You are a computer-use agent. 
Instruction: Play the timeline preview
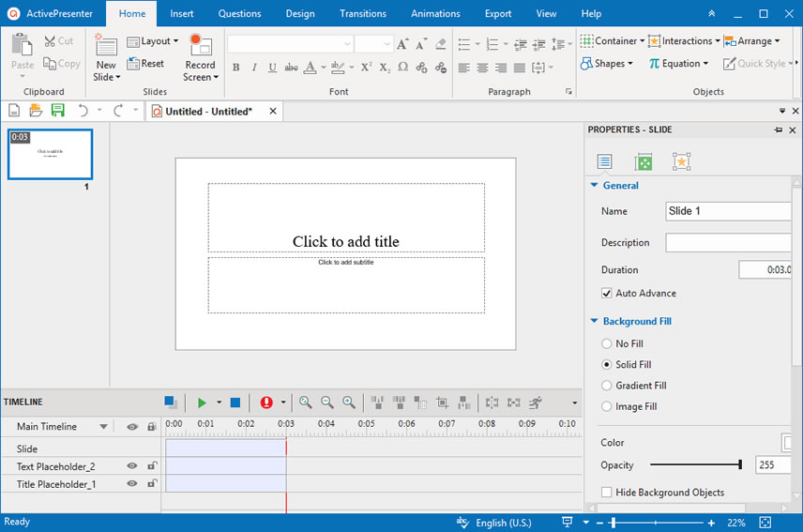pos(202,403)
